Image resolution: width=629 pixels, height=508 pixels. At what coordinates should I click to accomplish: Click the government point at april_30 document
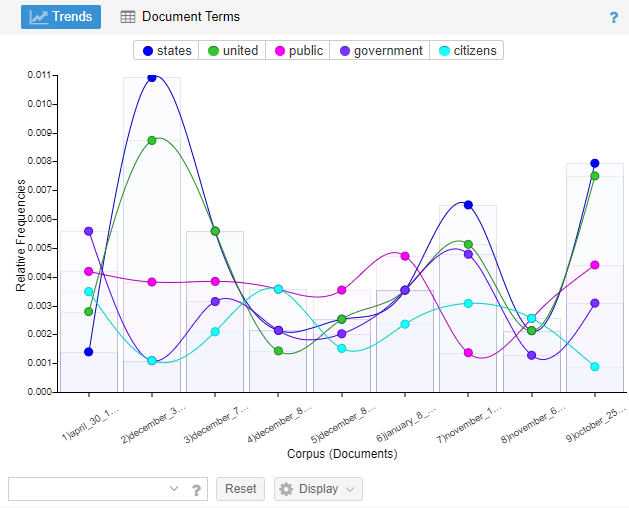[89, 231]
